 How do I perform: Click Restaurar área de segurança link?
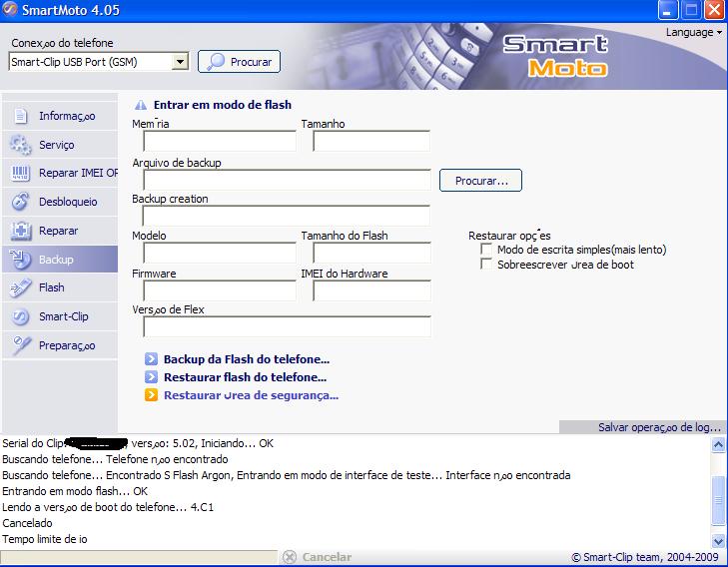click(252, 395)
